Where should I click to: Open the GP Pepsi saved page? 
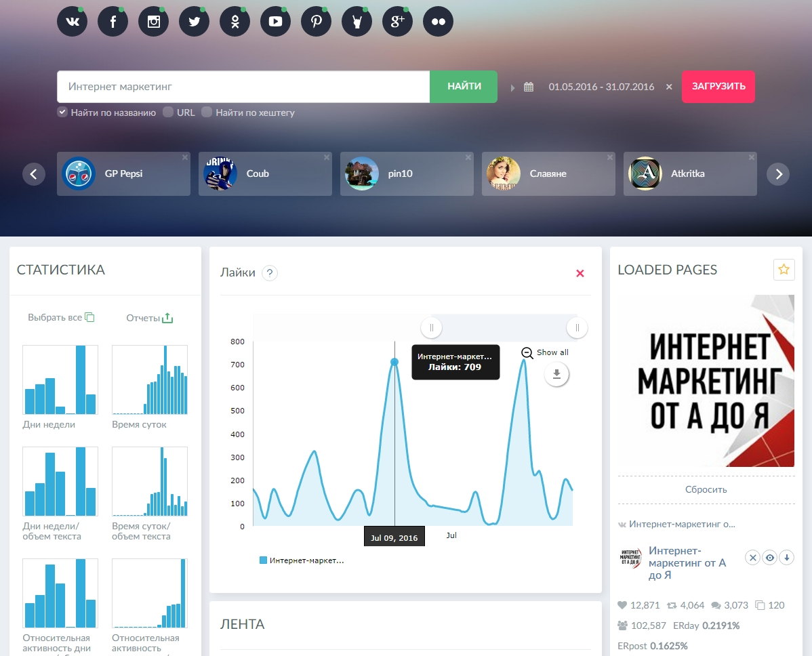123,173
